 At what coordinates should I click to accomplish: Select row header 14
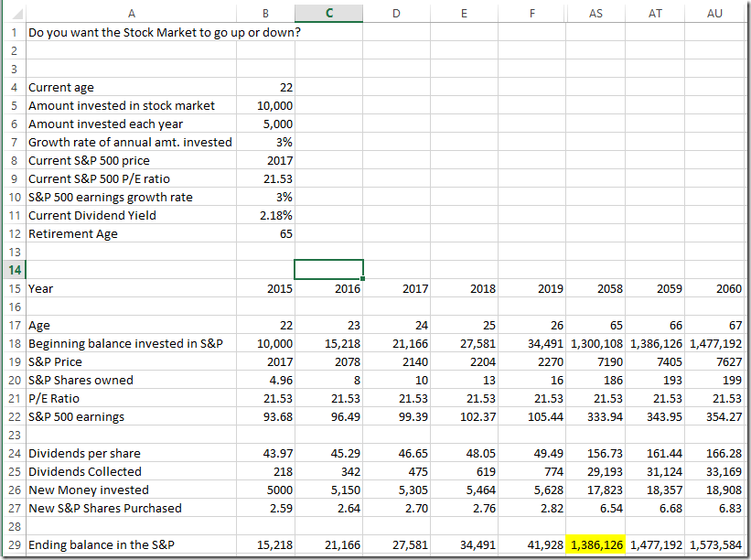click(x=15, y=270)
